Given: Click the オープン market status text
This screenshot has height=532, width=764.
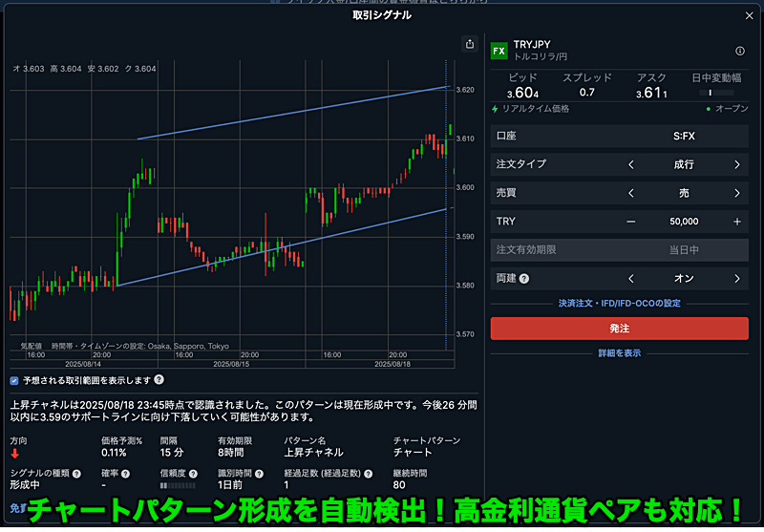Looking at the screenshot, I should [732, 109].
